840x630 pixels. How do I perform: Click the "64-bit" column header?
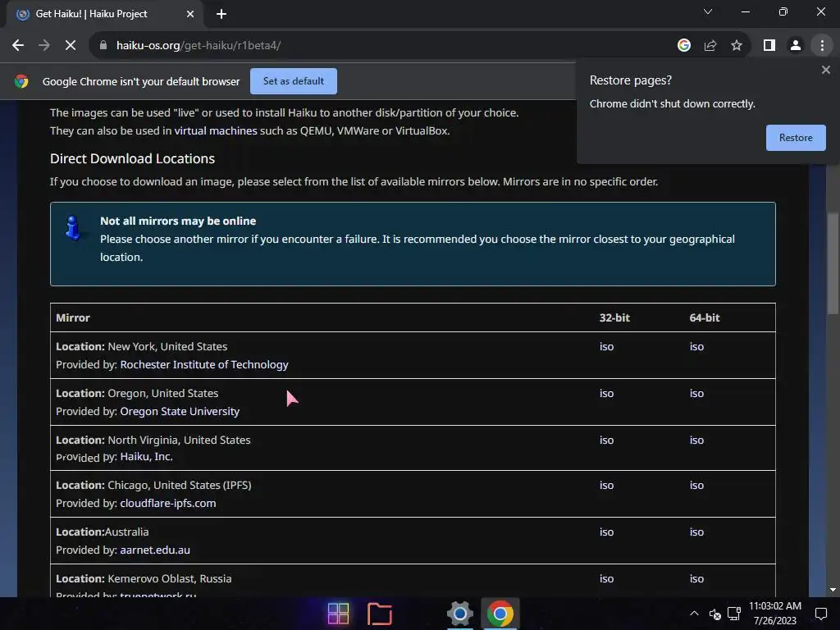pyautogui.click(x=705, y=317)
